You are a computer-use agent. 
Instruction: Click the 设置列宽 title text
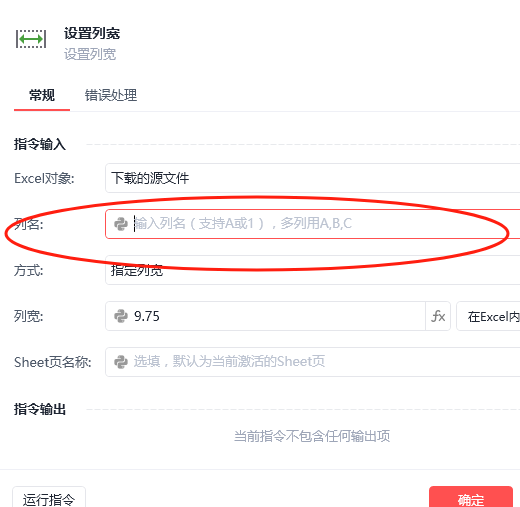(x=92, y=33)
